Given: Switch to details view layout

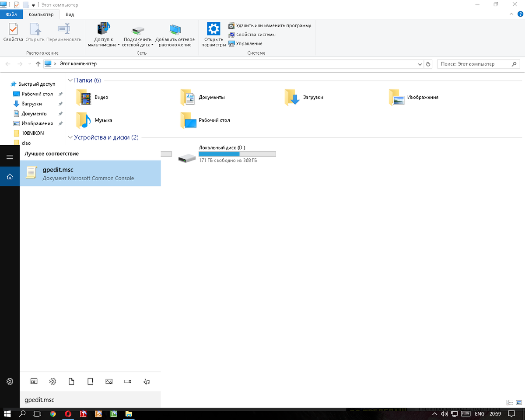Looking at the screenshot, I should (x=510, y=402).
